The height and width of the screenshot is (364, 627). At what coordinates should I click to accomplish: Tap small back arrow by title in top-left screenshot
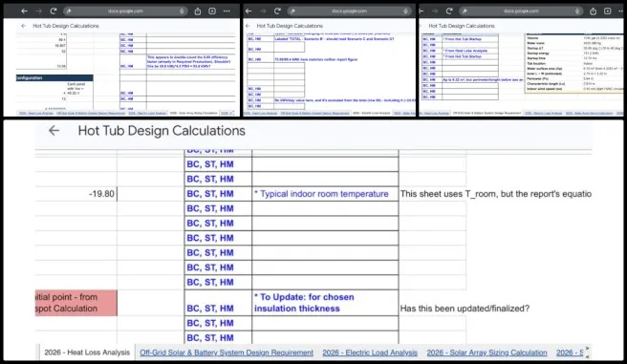(x=23, y=26)
